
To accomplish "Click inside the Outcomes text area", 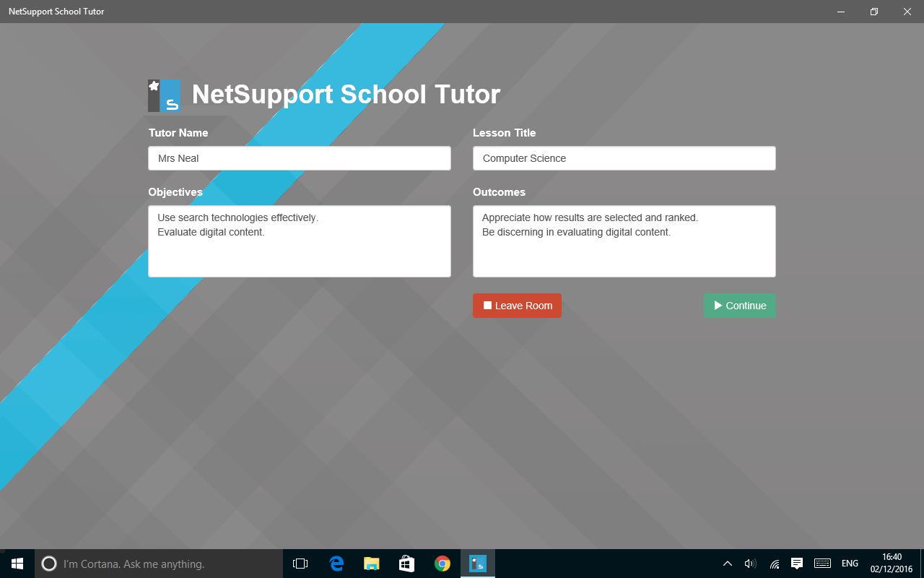I will pyautogui.click(x=624, y=241).
